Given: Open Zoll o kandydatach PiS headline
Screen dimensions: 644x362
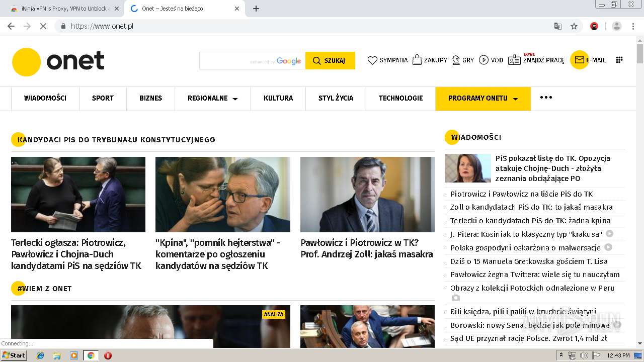Looking at the screenshot, I should pos(531,207).
